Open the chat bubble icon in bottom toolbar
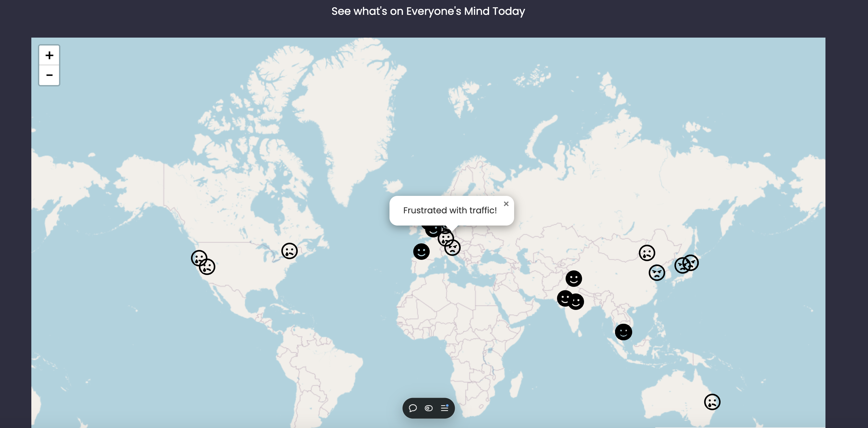Viewport: 868px width, 428px height. (x=413, y=408)
